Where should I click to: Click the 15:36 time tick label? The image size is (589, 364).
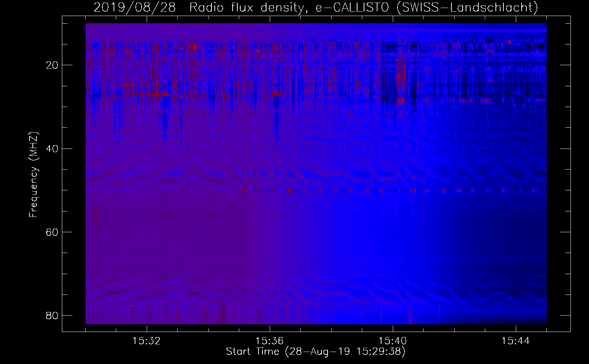click(270, 341)
